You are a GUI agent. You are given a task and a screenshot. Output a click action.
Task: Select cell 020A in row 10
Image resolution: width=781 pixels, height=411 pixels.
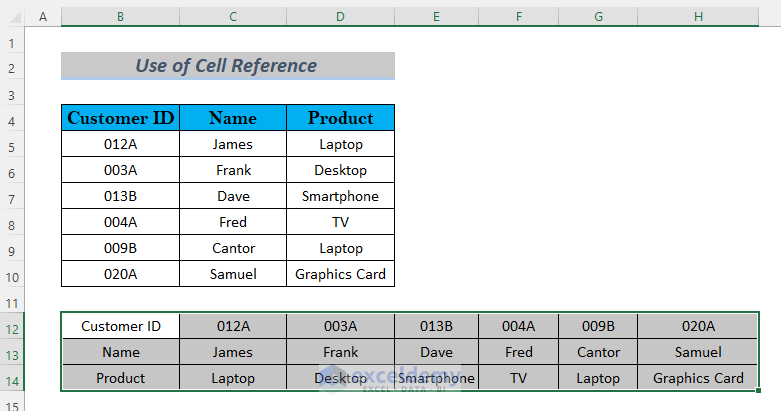click(x=120, y=274)
